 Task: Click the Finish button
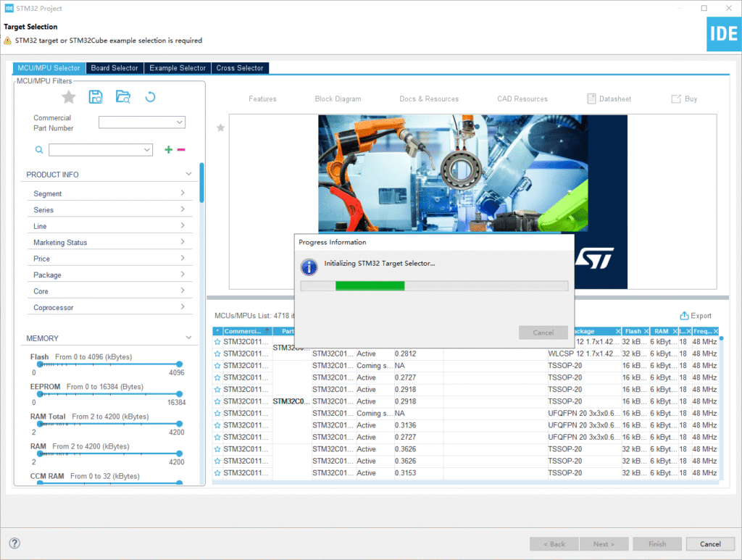point(657,544)
